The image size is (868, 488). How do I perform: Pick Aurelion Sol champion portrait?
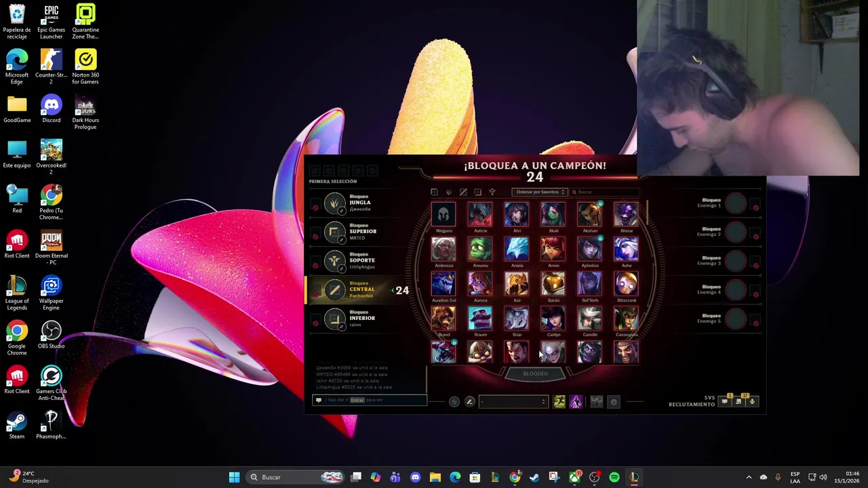click(x=443, y=284)
